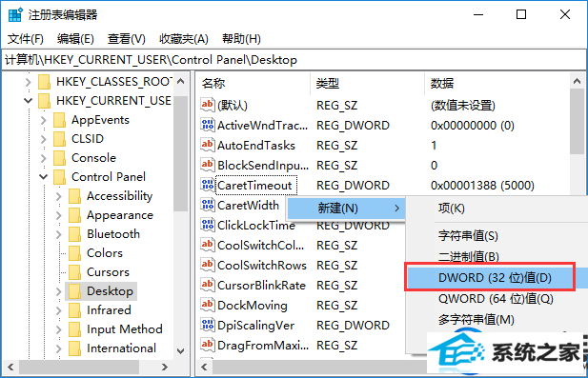The height and width of the screenshot is (378, 588).
Task: Click the Registry Editor app icon in title bar
Action: 15,14
